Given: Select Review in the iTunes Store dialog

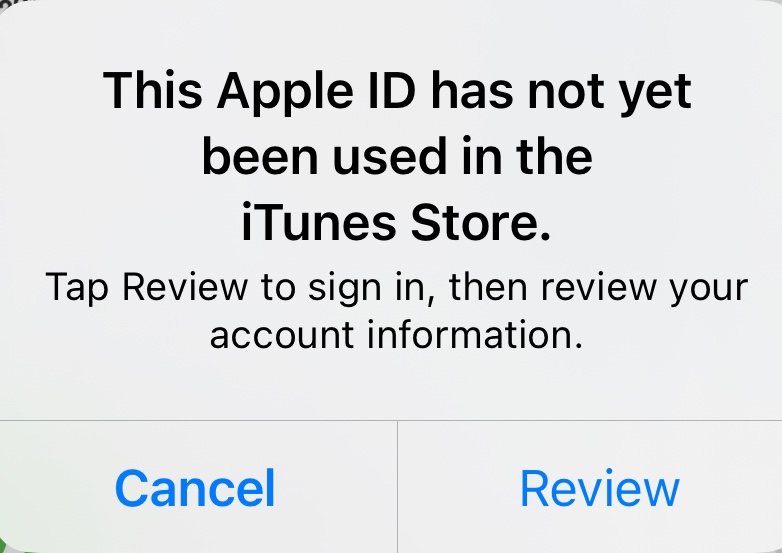Looking at the screenshot, I should (599, 488).
